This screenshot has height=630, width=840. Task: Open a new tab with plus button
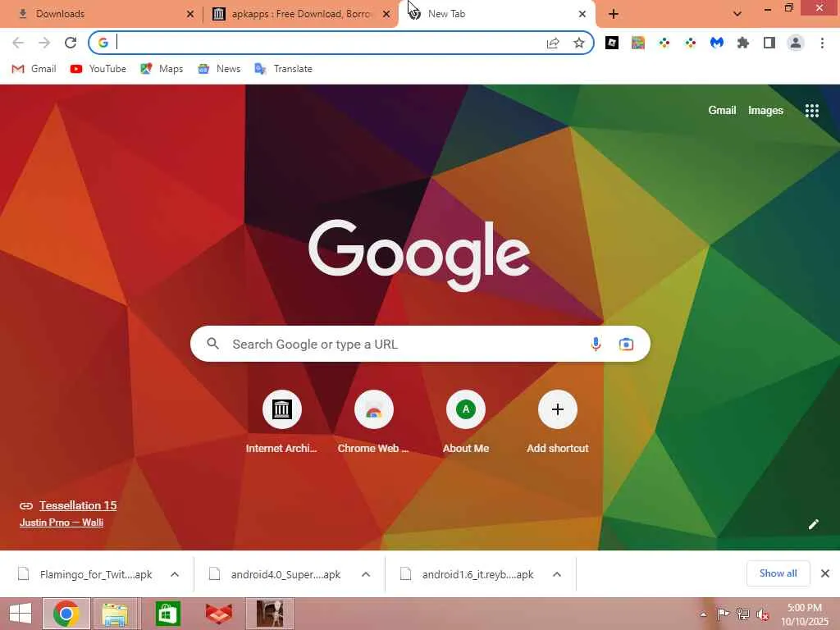coord(614,14)
